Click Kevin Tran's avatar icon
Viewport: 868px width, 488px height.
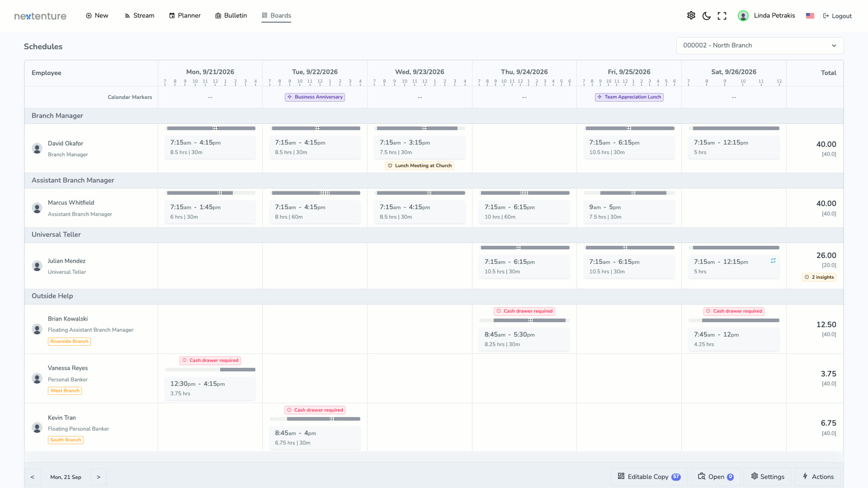click(x=37, y=428)
